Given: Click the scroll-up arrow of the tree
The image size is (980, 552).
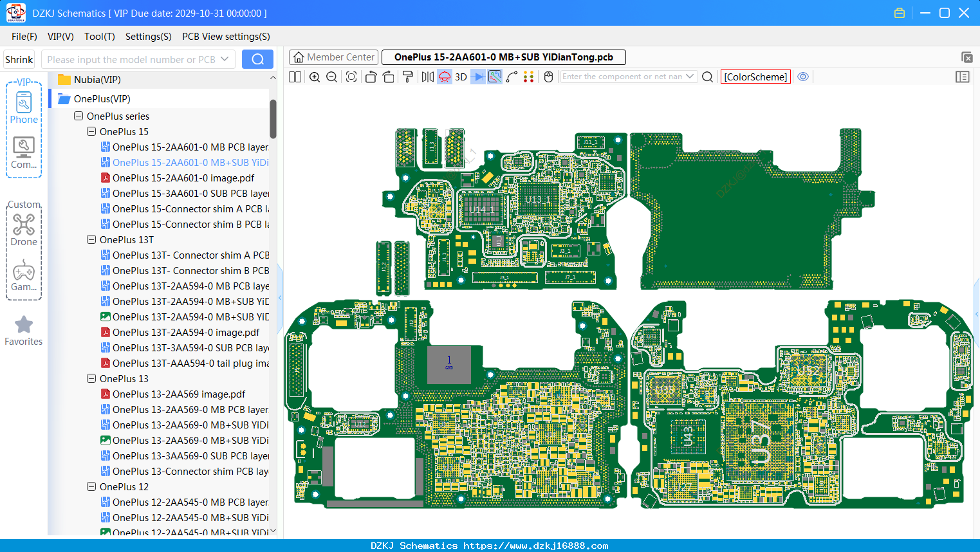Looking at the screenshot, I should (x=273, y=78).
